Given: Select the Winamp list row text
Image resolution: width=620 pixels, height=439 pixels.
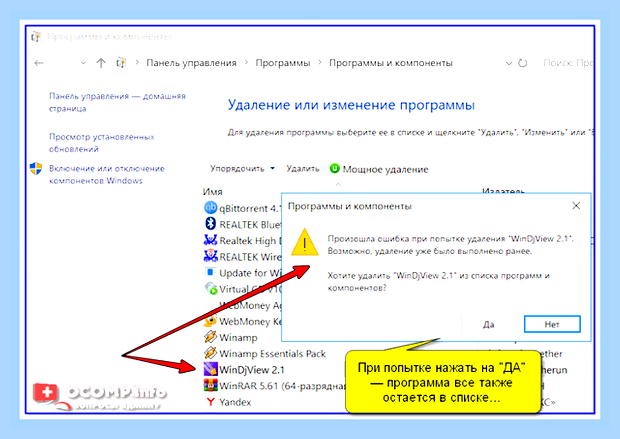Looking at the screenshot, I should point(238,337).
